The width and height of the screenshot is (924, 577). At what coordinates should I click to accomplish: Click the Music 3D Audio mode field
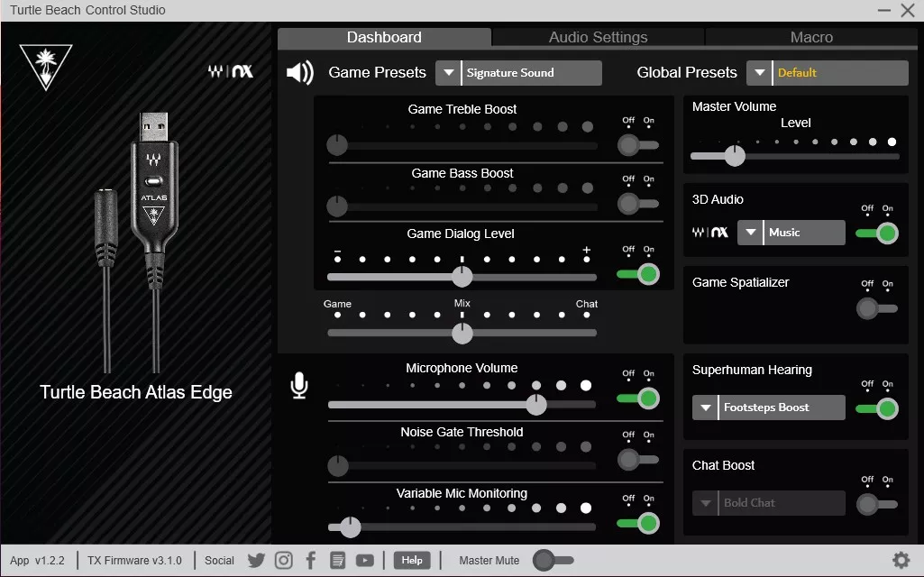pos(805,233)
